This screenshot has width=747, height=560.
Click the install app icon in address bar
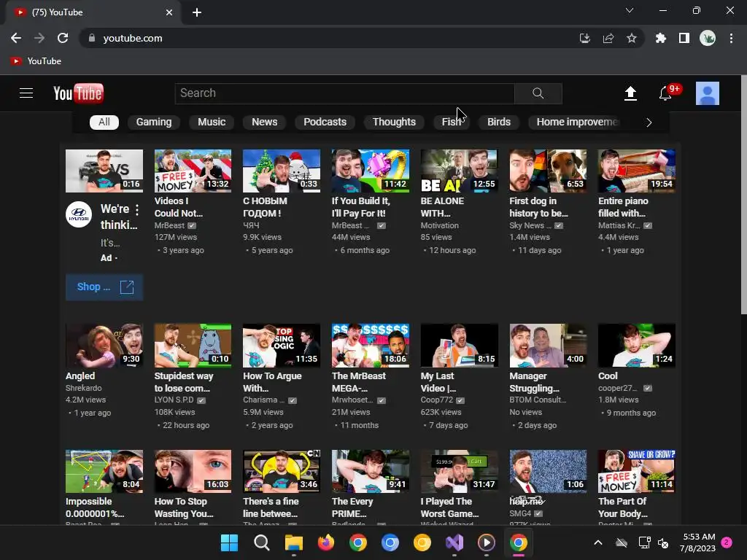pos(585,38)
